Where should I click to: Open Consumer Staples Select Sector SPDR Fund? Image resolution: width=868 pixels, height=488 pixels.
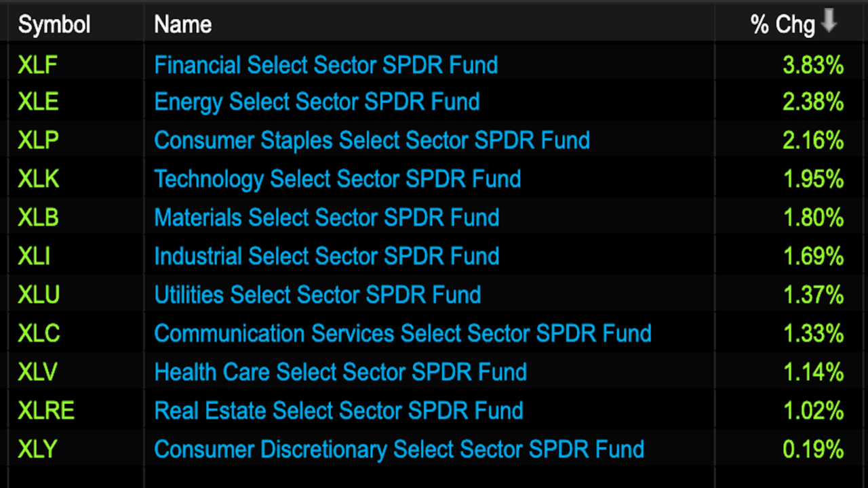point(372,140)
